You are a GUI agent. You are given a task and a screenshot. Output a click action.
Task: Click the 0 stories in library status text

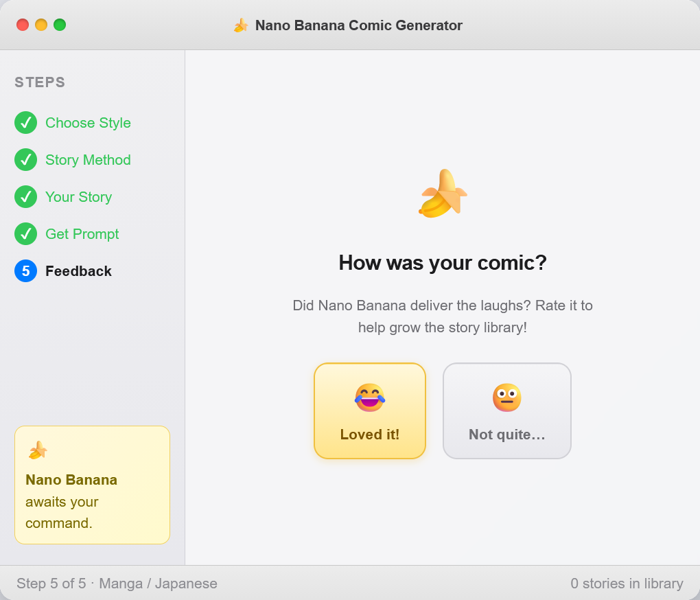tap(627, 584)
